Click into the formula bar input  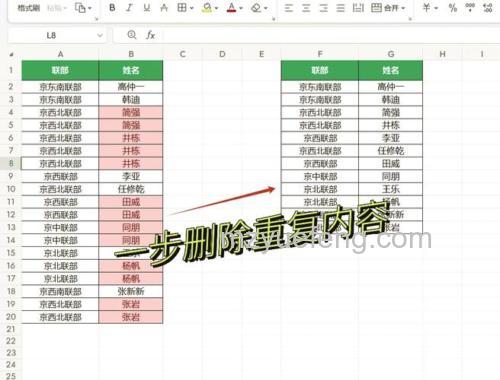pos(328,35)
